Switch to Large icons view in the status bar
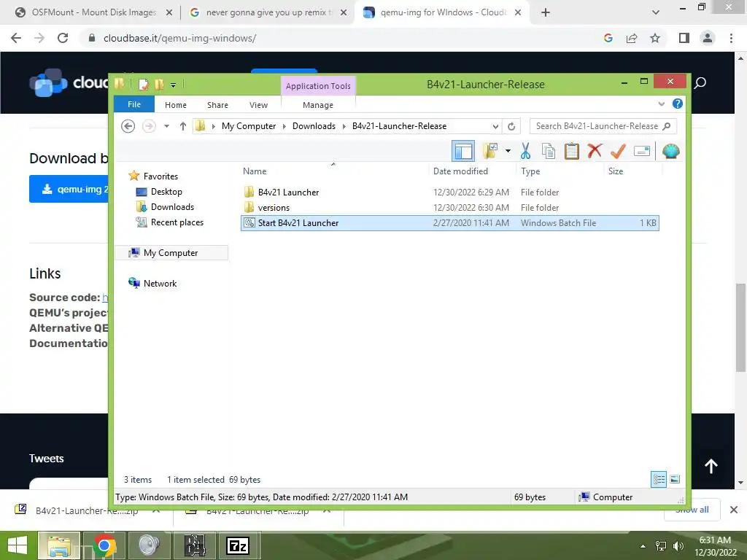Image resolution: width=747 pixels, height=560 pixels. 675,480
